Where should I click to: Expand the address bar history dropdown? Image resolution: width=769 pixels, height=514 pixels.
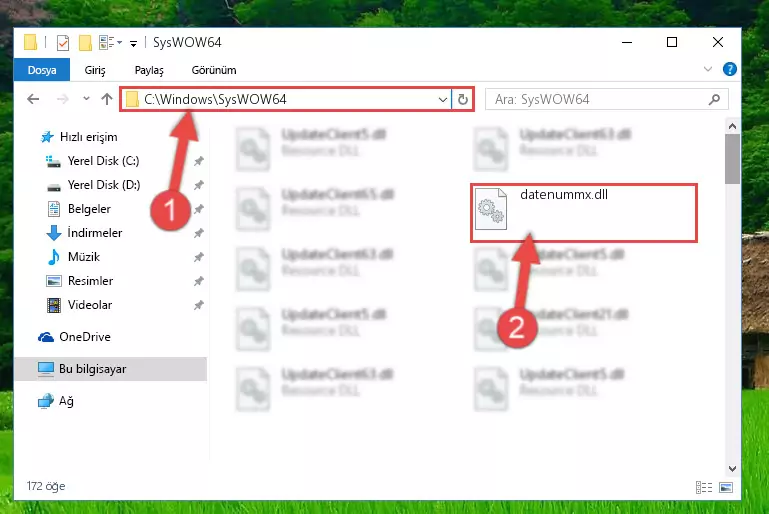(x=442, y=100)
